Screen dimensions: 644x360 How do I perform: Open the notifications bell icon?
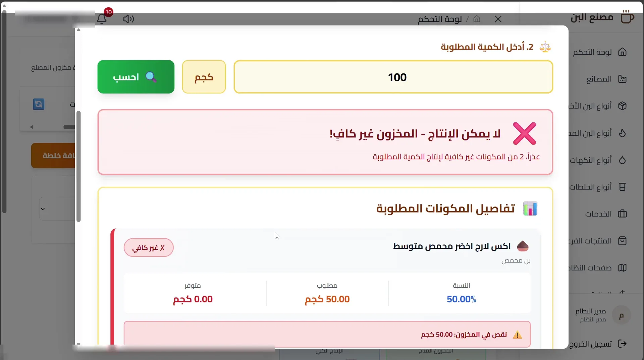coord(102,19)
